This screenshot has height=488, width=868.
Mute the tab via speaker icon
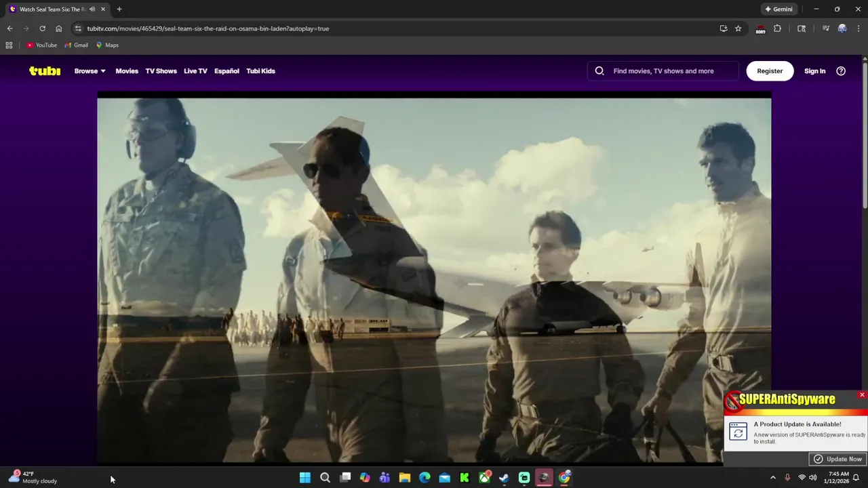tap(92, 9)
